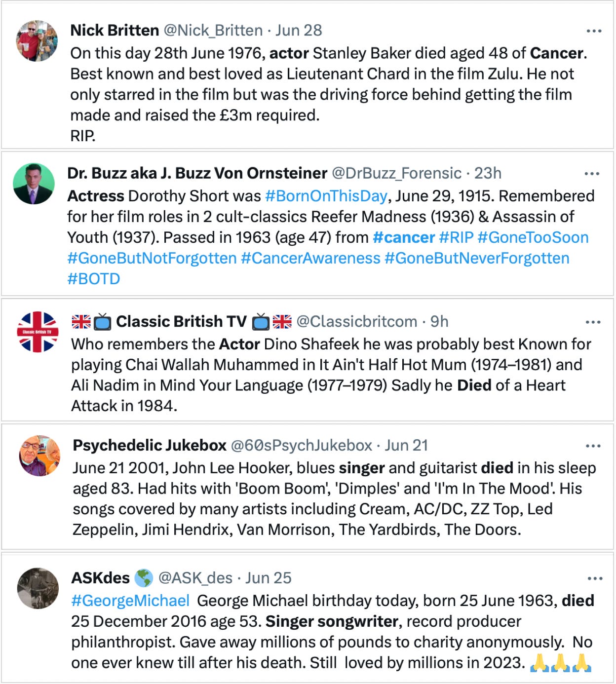Open more options on ASKdes tweet
The width and height of the screenshot is (616, 684).
coord(595,578)
